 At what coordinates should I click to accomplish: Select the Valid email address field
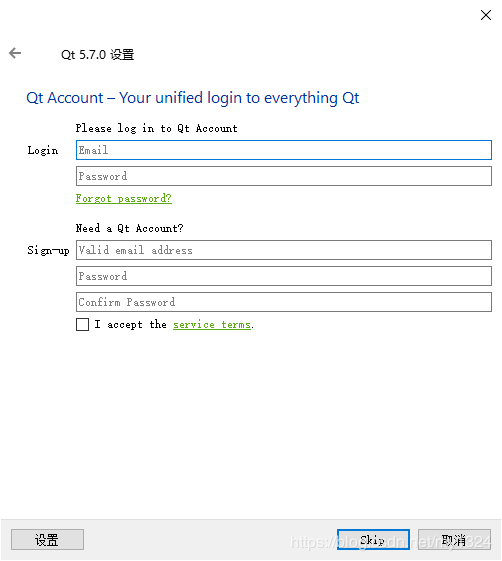click(284, 250)
